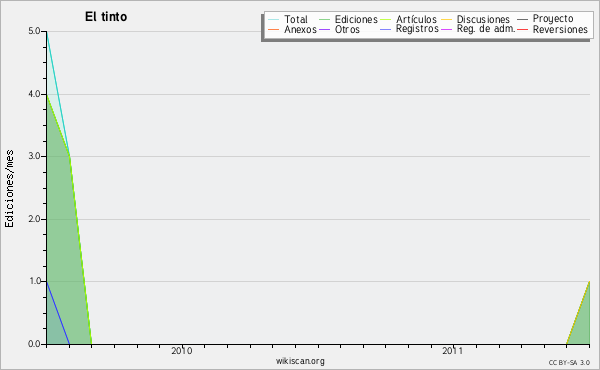
Task: Click the 2010 x-axis label
Action: pyautogui.click(x=182, y=350)
